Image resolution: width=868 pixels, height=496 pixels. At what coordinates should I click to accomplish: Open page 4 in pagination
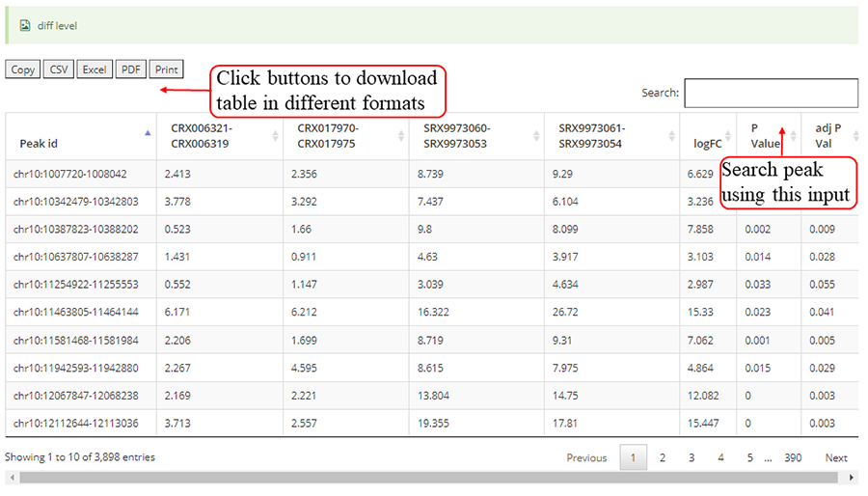[x=720, y=458]
